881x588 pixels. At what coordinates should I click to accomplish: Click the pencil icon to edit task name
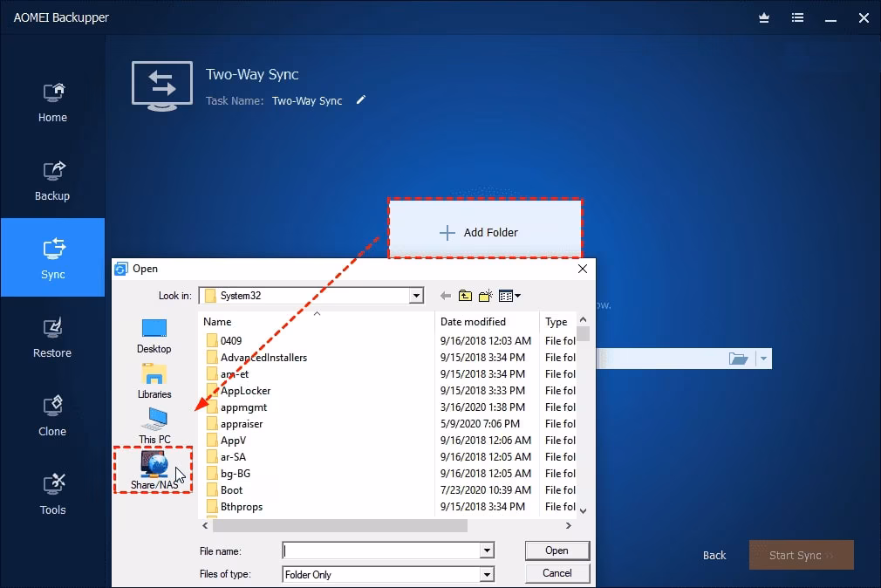361,100
